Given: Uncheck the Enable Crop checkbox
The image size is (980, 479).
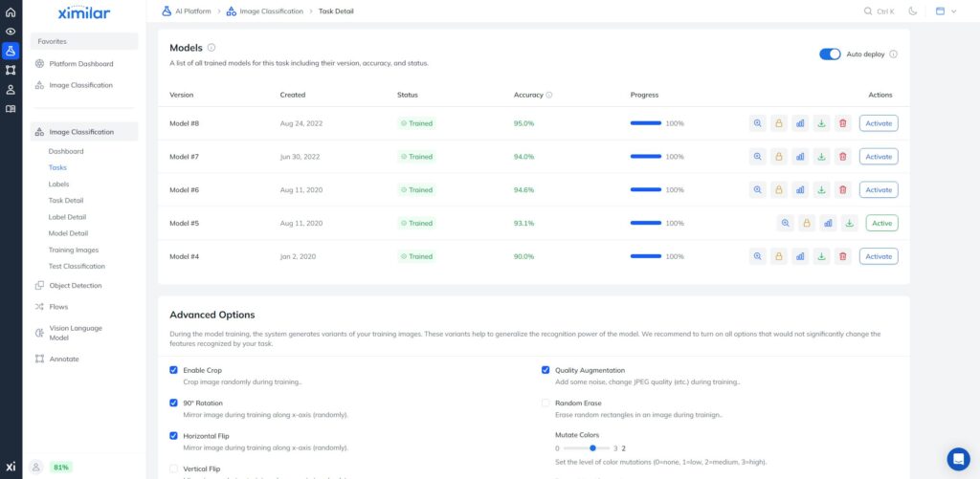Looking at the screenshot, I should (x=173, y=370).
